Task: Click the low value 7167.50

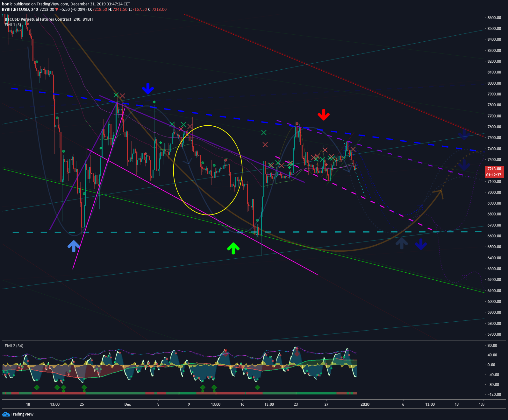Action: tap(140, 10)
